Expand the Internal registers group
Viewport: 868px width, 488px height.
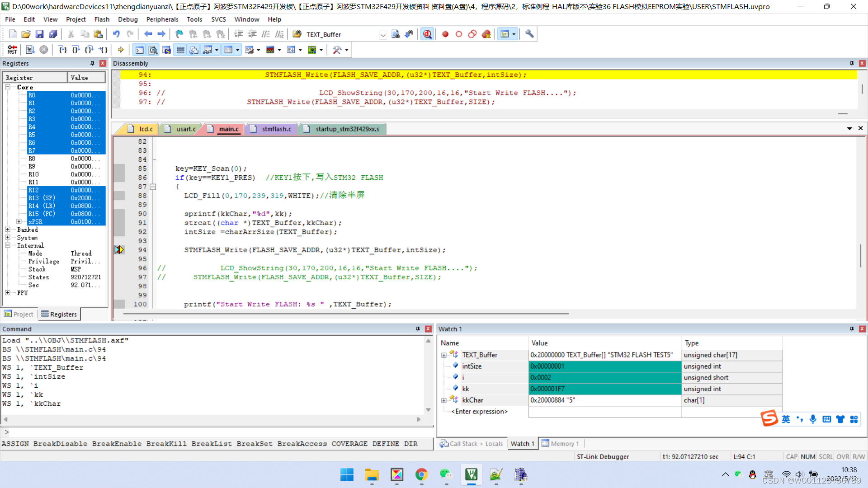(x=8, y=245)
